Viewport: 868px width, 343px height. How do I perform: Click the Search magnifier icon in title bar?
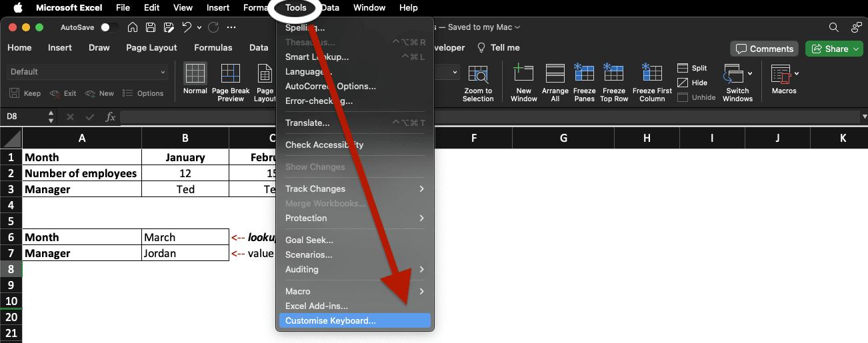coord(833,27)
